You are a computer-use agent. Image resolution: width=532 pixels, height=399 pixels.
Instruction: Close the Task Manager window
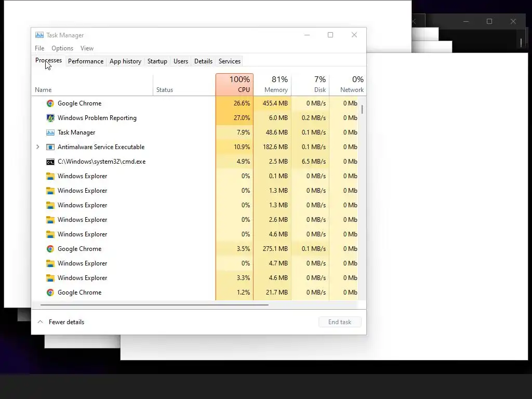(354, 35)
